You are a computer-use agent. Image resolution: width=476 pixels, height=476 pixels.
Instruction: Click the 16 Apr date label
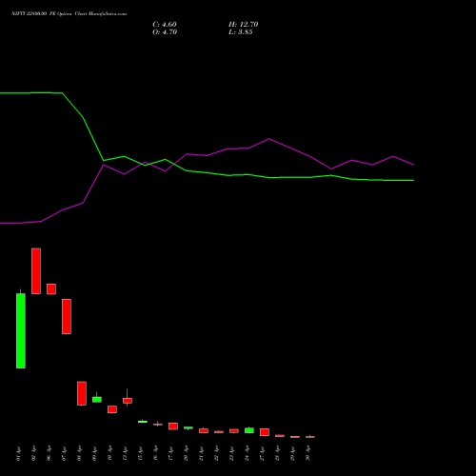click(155, 453)
